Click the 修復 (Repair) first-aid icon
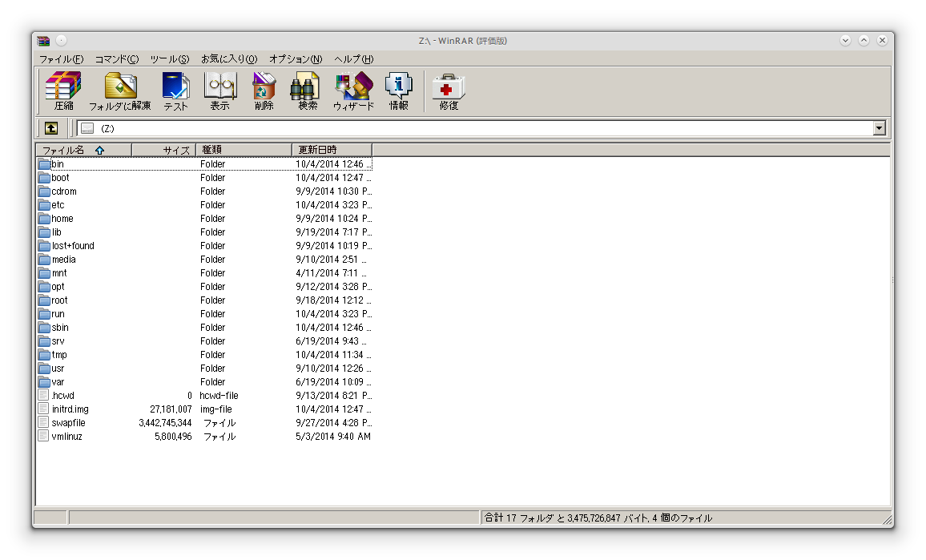 tap(449, 91)
